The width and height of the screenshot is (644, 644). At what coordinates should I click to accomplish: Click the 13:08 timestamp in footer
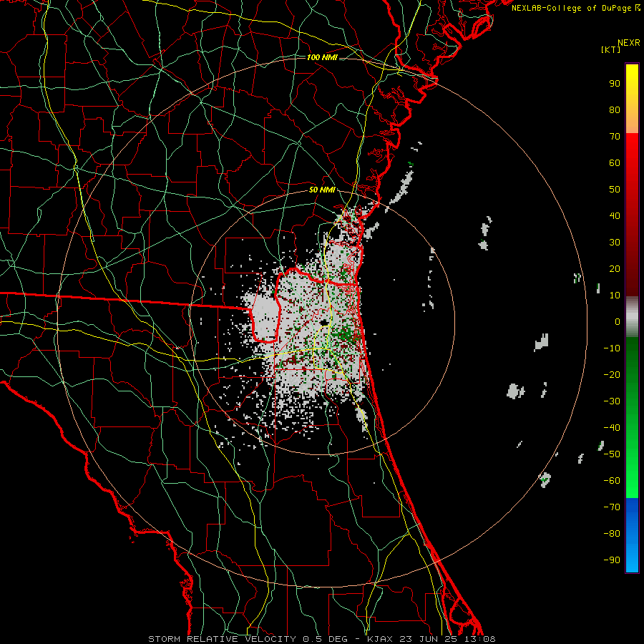479,639
